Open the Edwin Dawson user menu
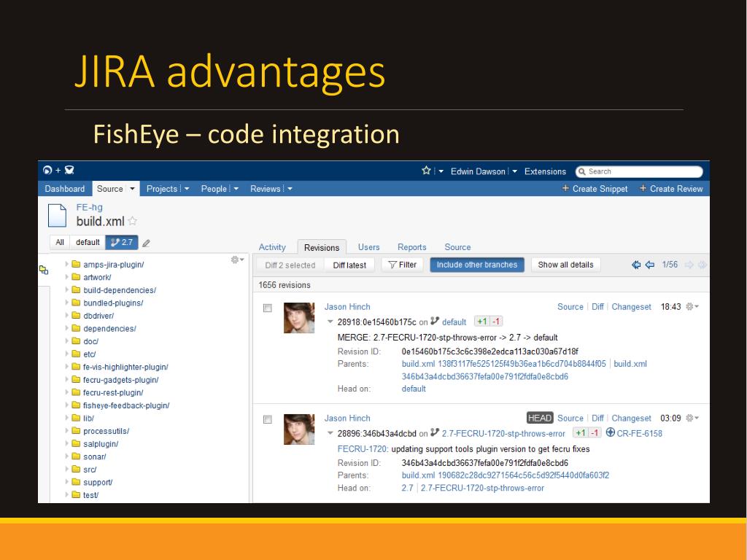Viewport: 747px width, 560px height. tap(484, 171)
